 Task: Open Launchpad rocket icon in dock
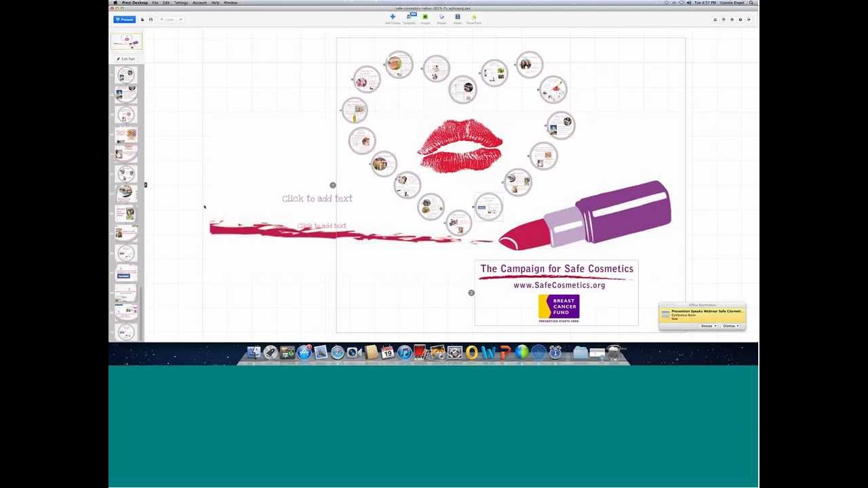tap(271, 352)
